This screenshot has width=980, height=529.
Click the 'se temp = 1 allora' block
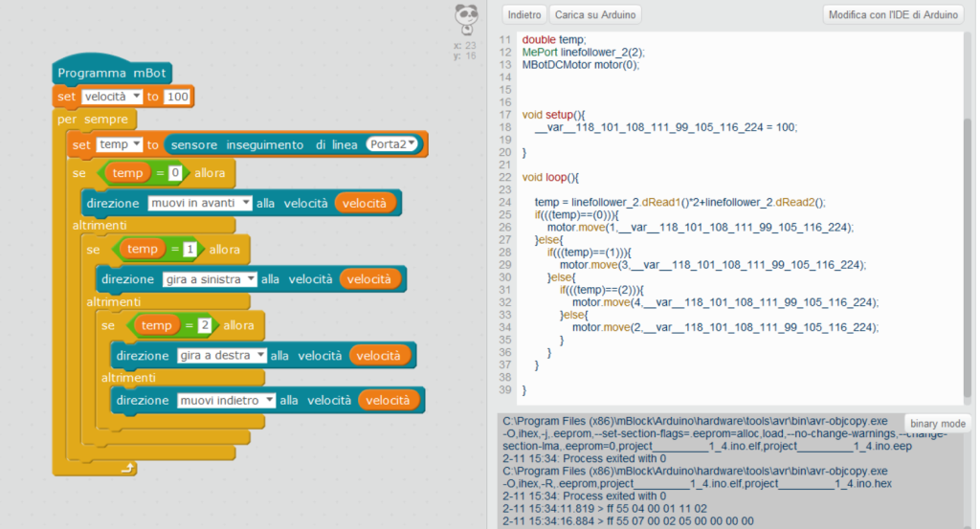(167, 250)
